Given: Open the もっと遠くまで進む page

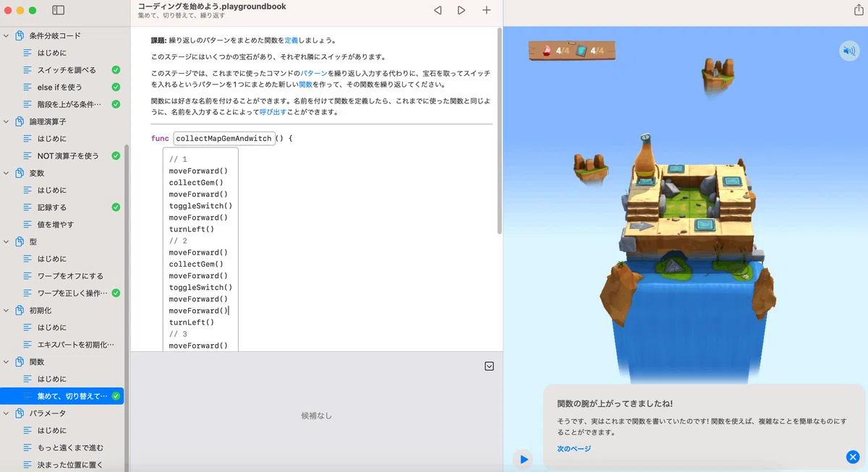Looking at the screenshot, I should click(x=70, y=447).
